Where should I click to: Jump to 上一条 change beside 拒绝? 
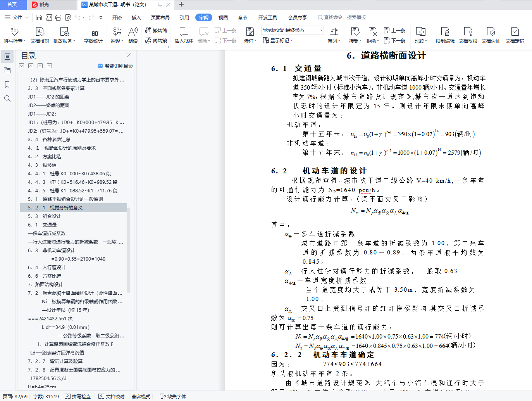click(x=394, y=30)
